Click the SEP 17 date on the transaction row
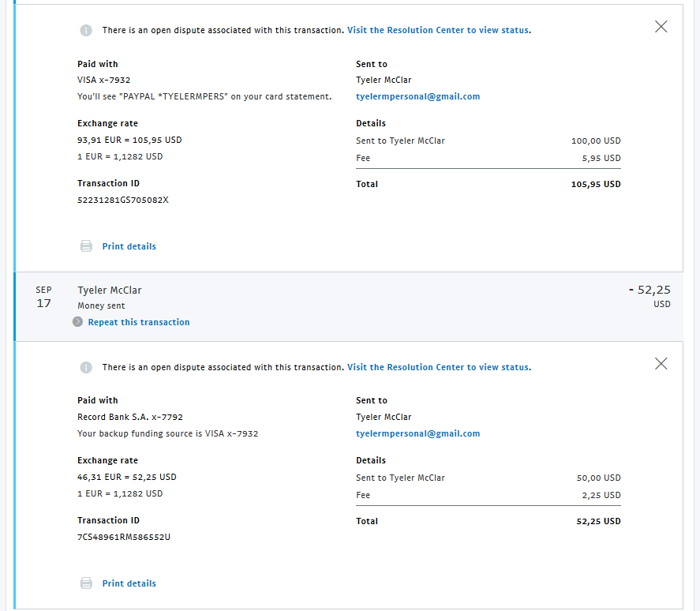Image resolution: width=700 pixels, height=611 pixels. (x=43, y=296)
